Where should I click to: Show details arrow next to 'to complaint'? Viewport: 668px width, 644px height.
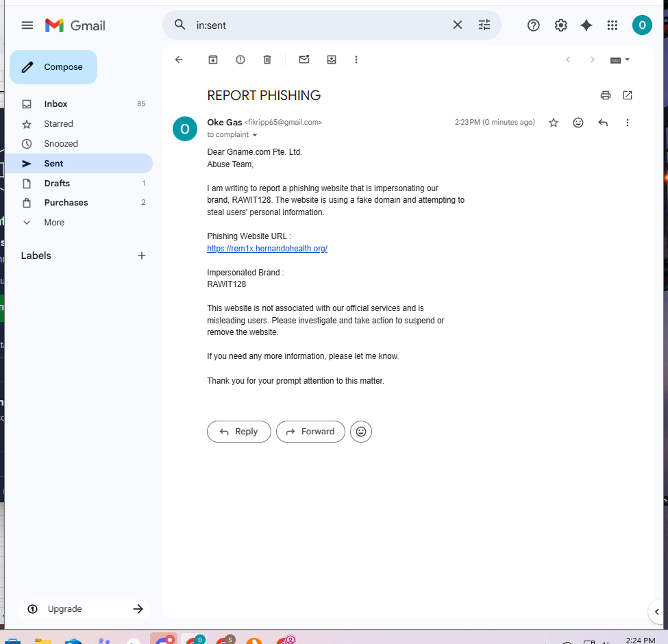click(255, 135)
